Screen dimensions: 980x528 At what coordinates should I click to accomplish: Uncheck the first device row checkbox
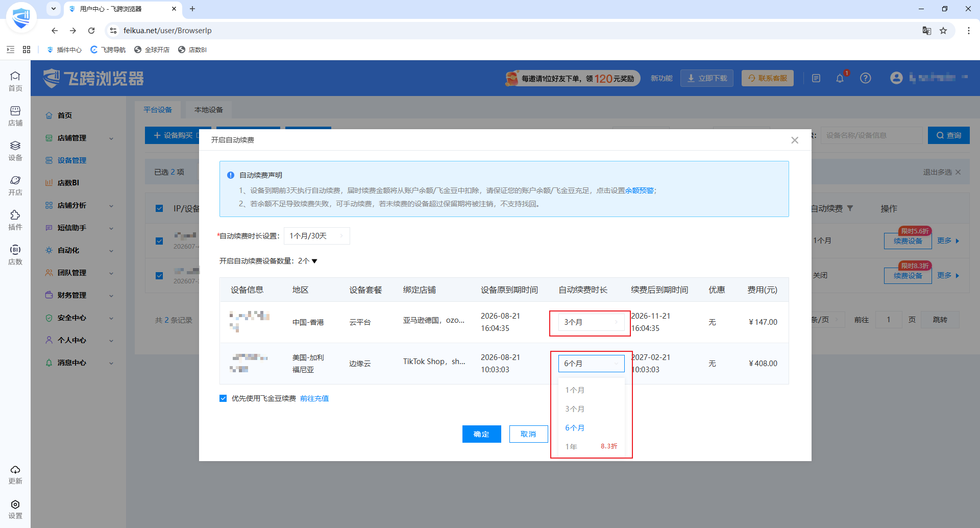pos(159,241)
